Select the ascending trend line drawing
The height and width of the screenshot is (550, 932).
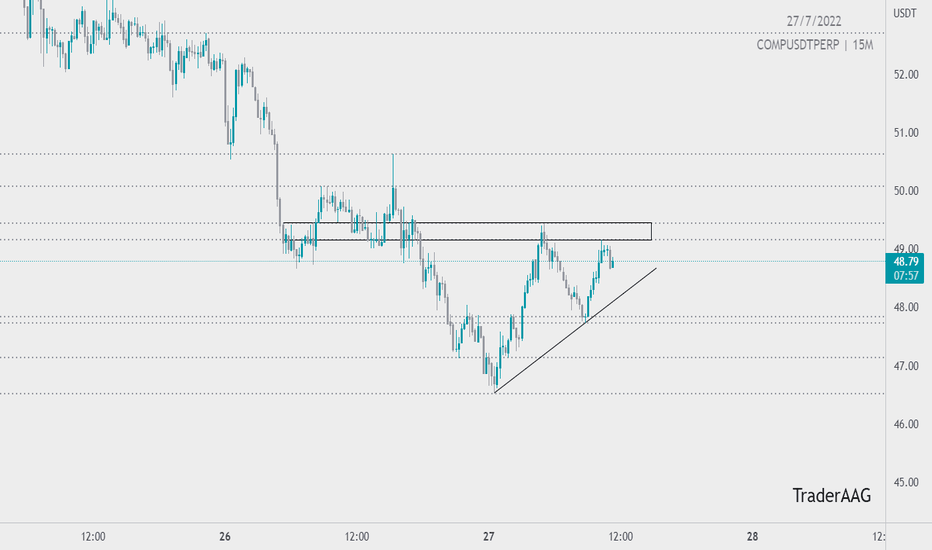pyautogui.click(x=575, y=331)
